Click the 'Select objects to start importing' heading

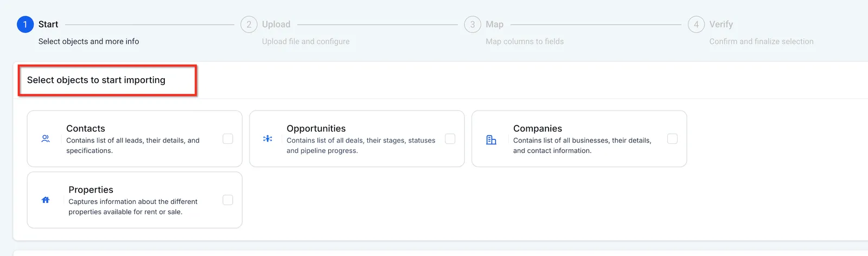coord(96,80)
